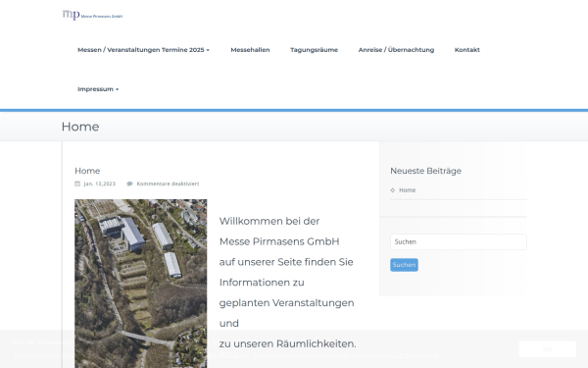Go to the Messehallen page
The width and height of the screenshot is (588, 368).
click(x=250, y=50)
